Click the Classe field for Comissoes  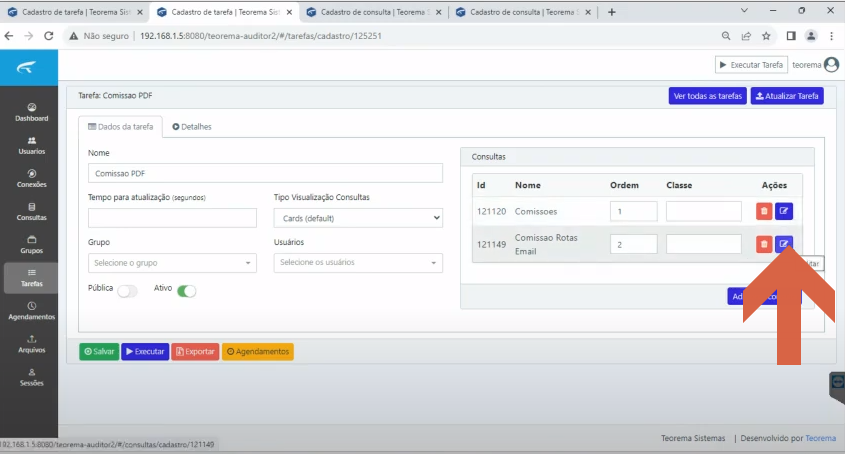[704, 211]
